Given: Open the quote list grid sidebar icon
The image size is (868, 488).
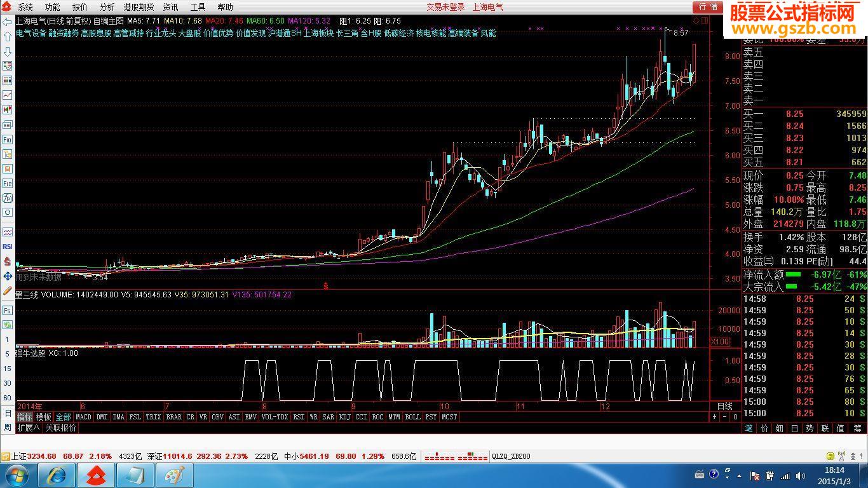Looking at the screenshot, I should (x=8, y=81).
